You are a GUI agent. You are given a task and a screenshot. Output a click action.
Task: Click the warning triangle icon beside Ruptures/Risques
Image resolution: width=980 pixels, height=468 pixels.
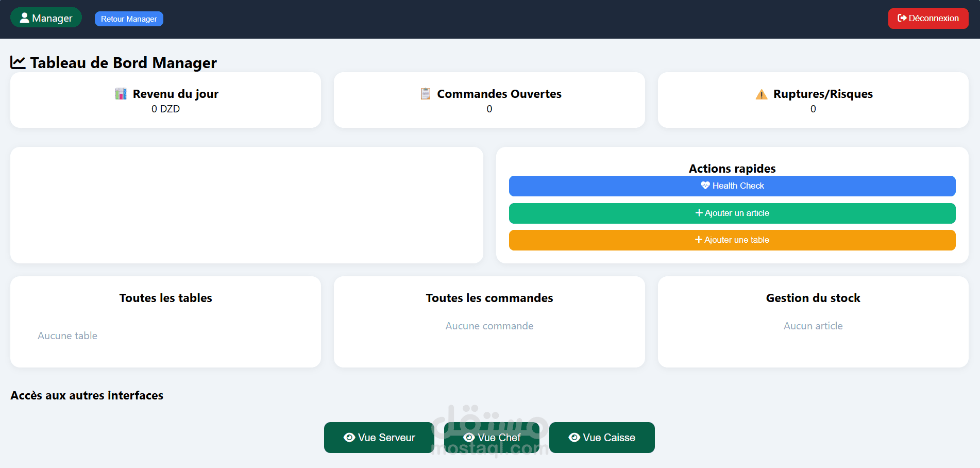[x=762, y=94]
